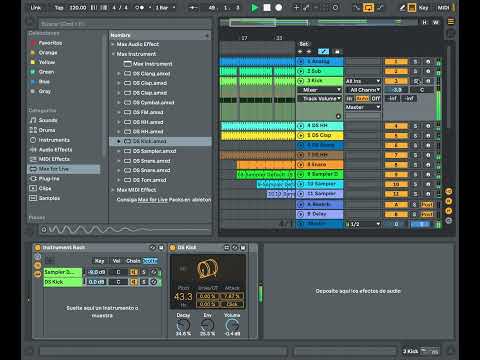This screenshot has width=480, height=360.
Task: Open the All Ins input dropdown
Action: pos(363,81)
